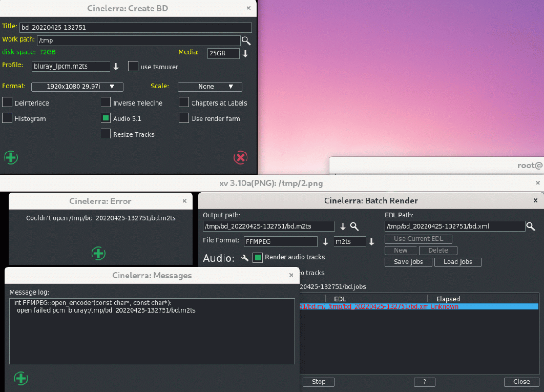This screenshot has height=392, width=544.
Task: Browse work path with magnifier icon
Action: [x=246, y=40]
